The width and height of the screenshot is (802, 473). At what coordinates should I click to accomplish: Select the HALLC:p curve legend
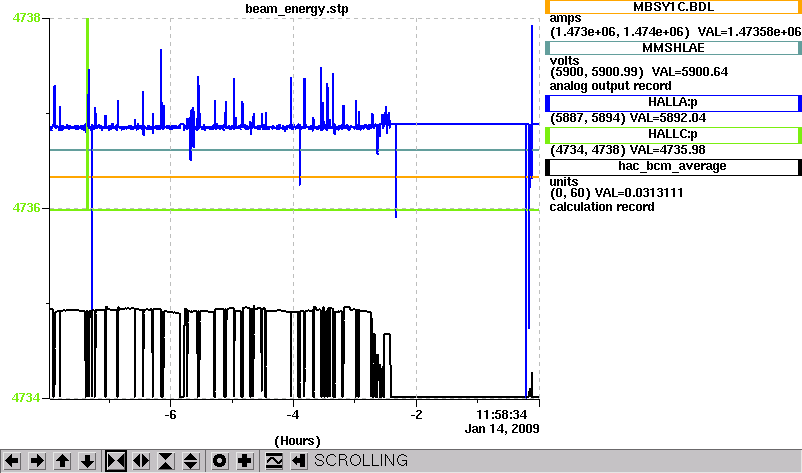[673, 135]
